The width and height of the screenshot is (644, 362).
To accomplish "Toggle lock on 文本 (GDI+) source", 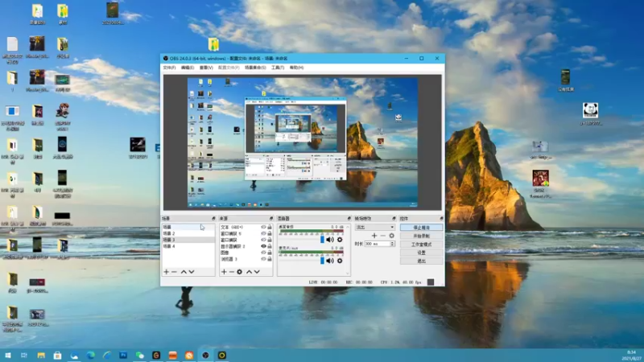I will pyautogui.click(x=270, y=228).
